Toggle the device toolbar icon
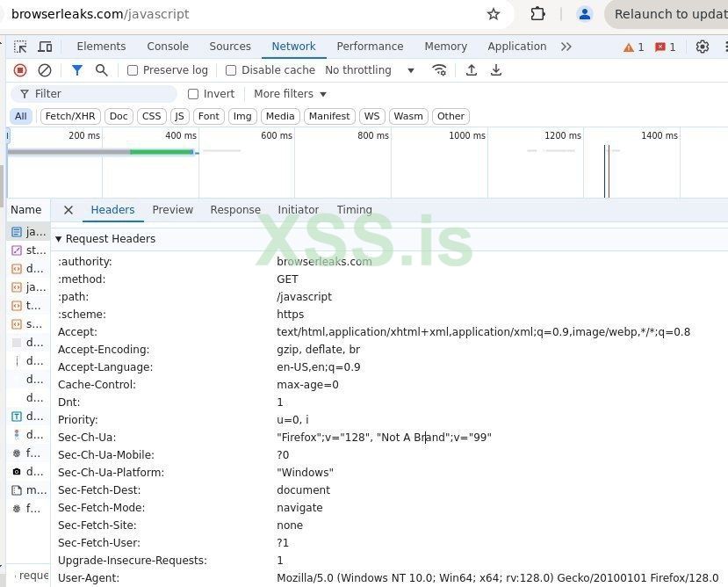This screenshot has width=728, height=587. 45,47
